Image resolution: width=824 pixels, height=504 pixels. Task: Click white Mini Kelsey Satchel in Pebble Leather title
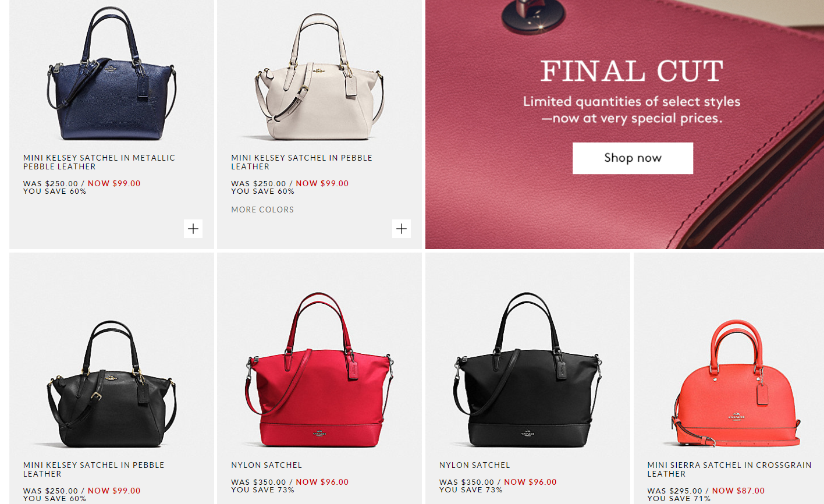pos(301,162)
